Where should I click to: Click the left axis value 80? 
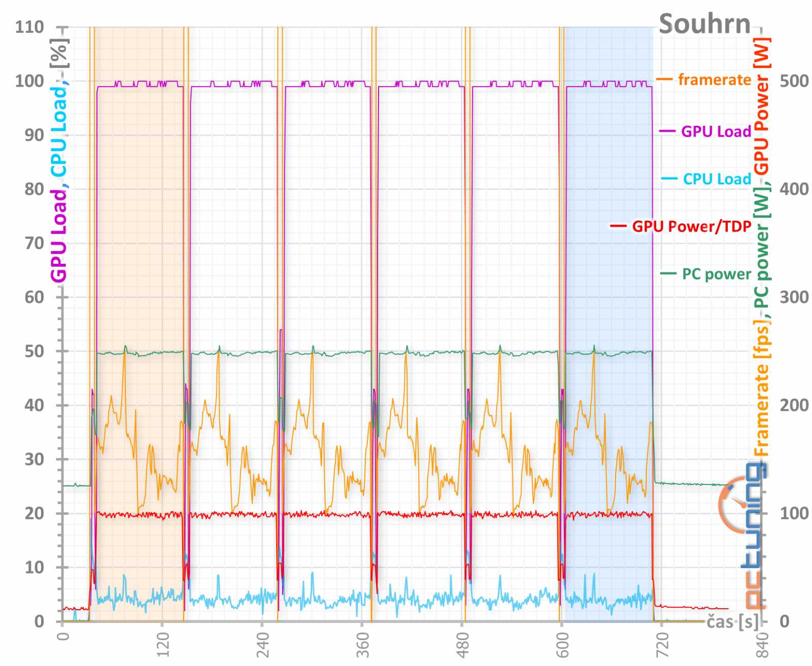pyautogui.click(x=35, y=189)
